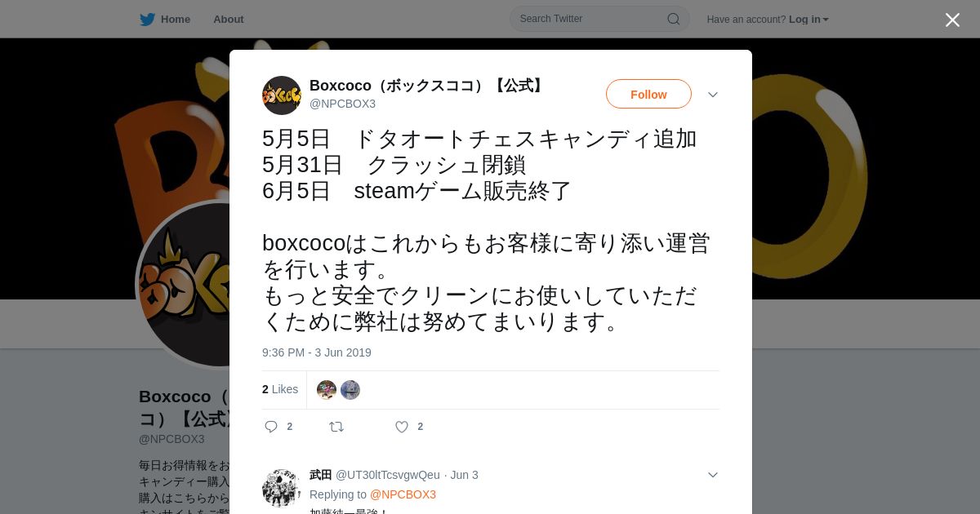Image resolution: width=980 pixels, height=514 pixels.
Task: Open the About menu item
Action: click(x=229, y=19)
